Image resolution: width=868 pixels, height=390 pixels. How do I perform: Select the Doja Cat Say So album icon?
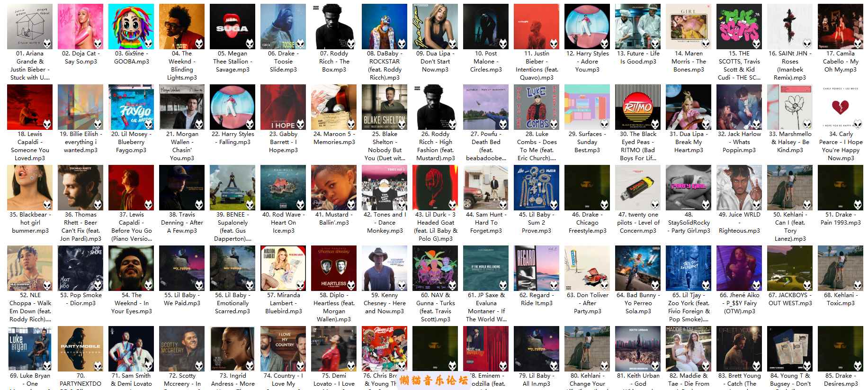(81, 27)
